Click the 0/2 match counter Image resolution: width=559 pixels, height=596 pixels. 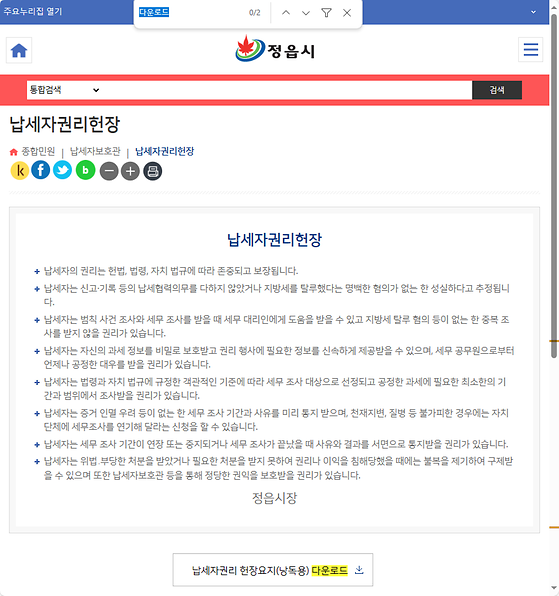255,13
